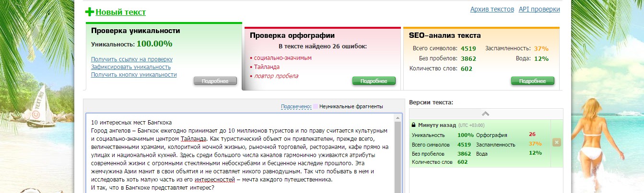644x193 pixels.
Task: Click spelling error 'социально-значимым'
Action: point(283,58)
